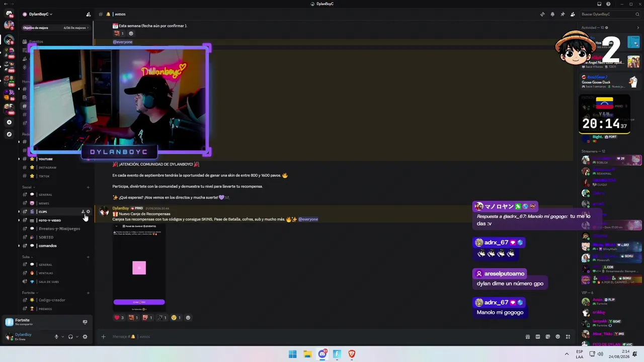Viewport: 644px width, 362px height.
Task: Open the help question mark icon
Action: point(607,4)
